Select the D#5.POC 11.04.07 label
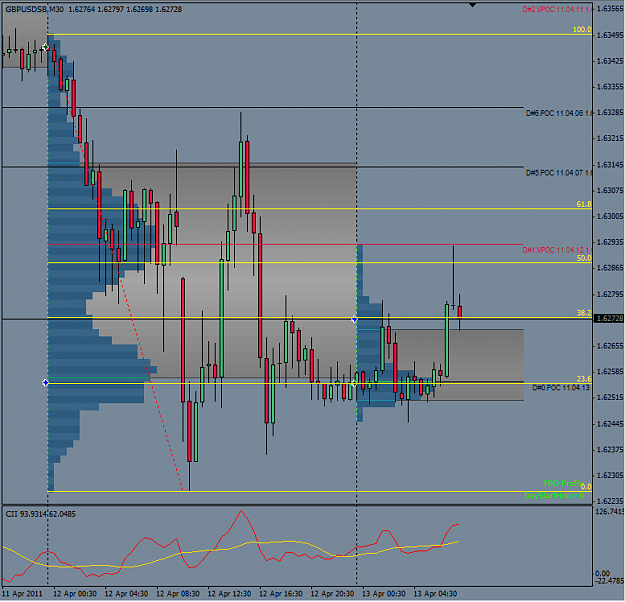The width and height of the screenshot is (625, 602). [x=558, y=173]
